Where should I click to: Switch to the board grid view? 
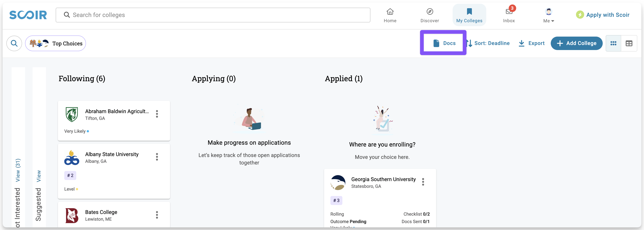[613, 43]
